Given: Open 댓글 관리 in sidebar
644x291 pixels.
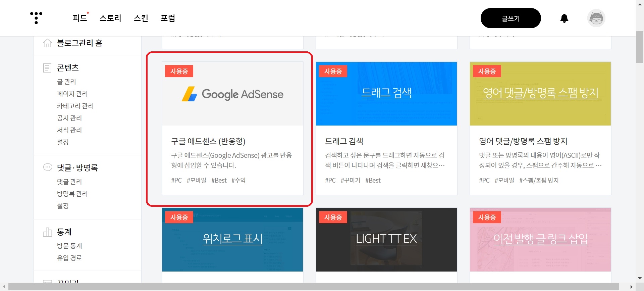Looking at the screenshot, I should (69, 182).
